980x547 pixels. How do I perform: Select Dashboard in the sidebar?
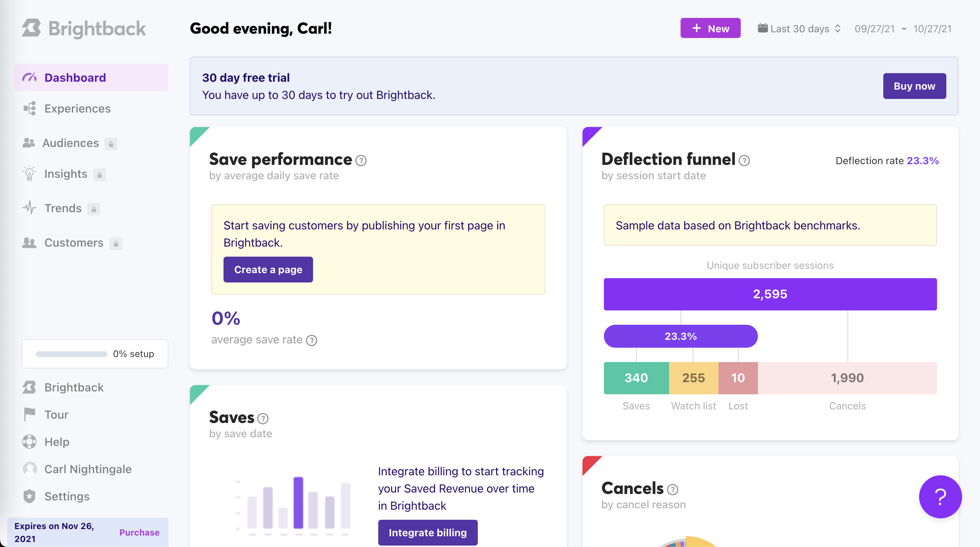[x=75, y=78]
